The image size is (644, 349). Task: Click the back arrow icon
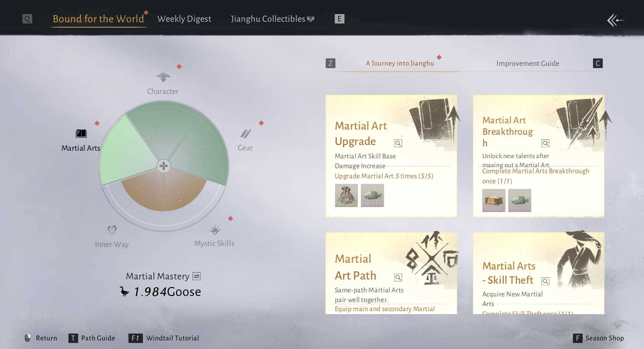click(x=616, y=20)
